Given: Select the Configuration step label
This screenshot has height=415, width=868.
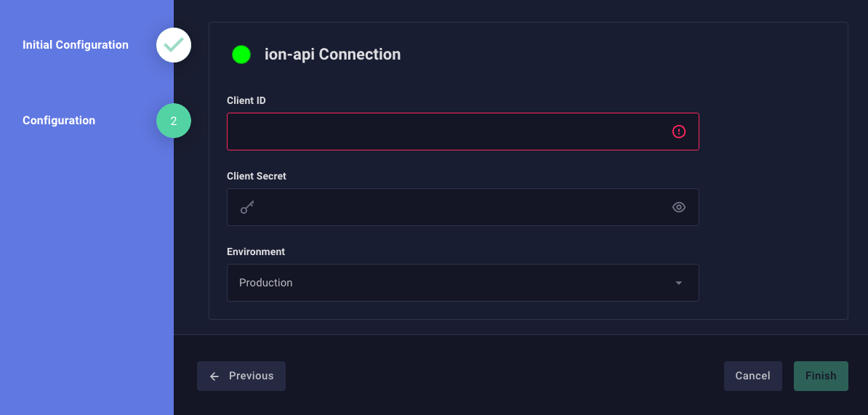Looking at the screenshot, I should (59, 121).
